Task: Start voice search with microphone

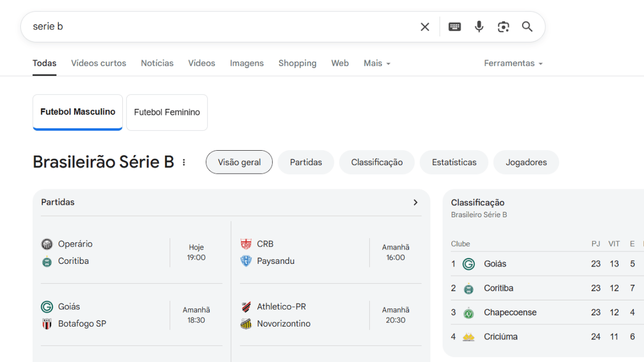Action: click(x=479, y=27)
